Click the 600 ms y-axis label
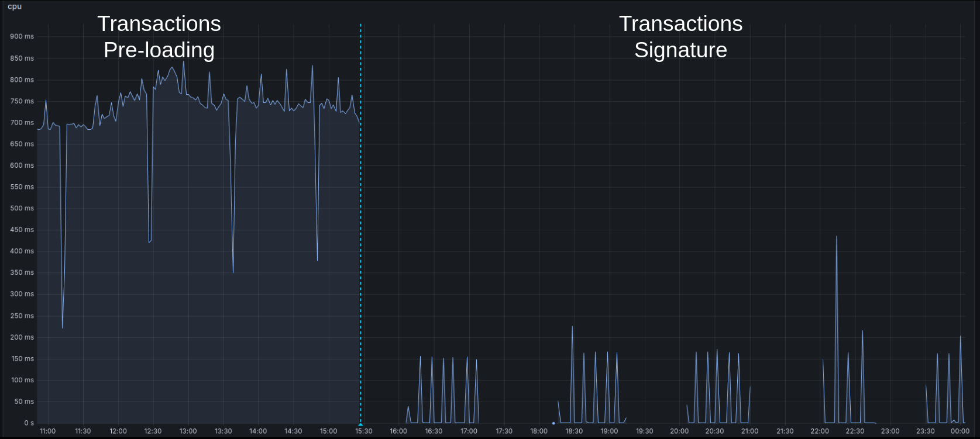The height and width of the screenshot is (439, 980). pyautogui.click(x=22, y=165)
